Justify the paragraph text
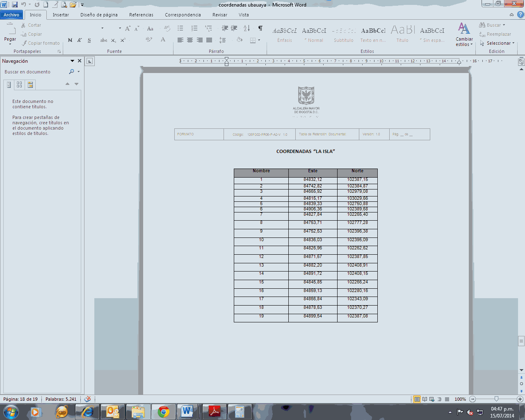Viewport: 525px width, 420px height. (209, 40)
